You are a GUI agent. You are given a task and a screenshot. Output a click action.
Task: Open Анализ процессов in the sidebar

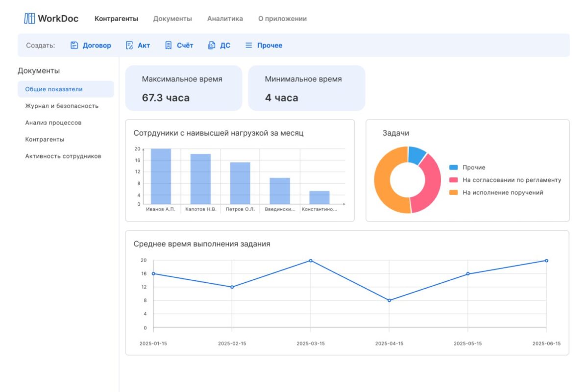pos(53,122)
